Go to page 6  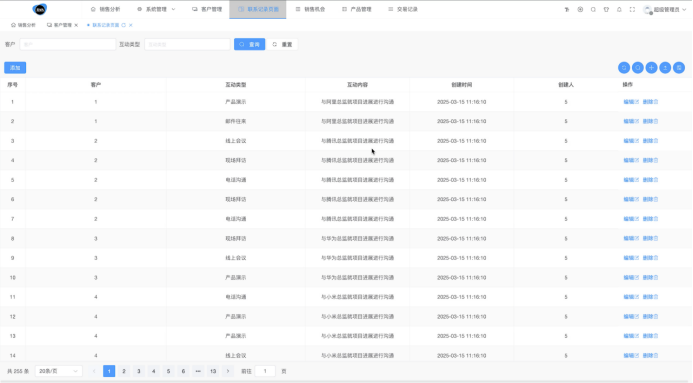tap(183, 371)
